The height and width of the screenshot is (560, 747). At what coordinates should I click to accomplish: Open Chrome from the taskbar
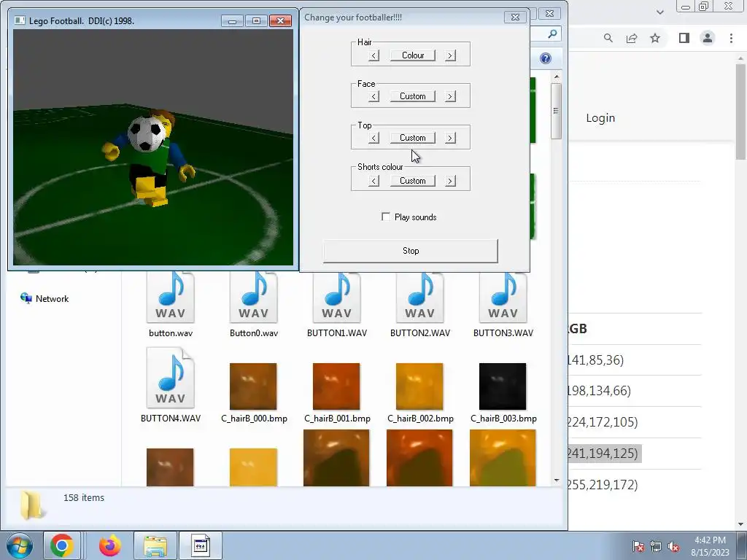pyautogui.click(x=62, y=545)
